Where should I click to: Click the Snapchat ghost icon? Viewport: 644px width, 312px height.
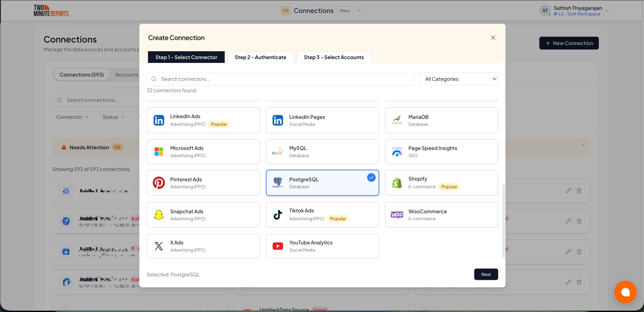pyautogui.click(x=159, y=215)
